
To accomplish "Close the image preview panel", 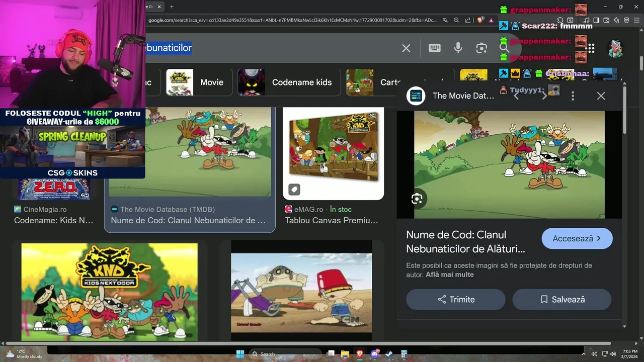I will pos(601,96).
